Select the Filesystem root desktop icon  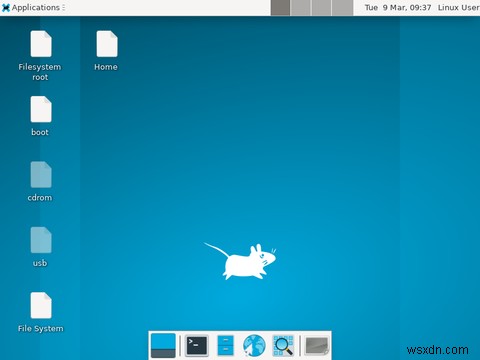(41, 44)
